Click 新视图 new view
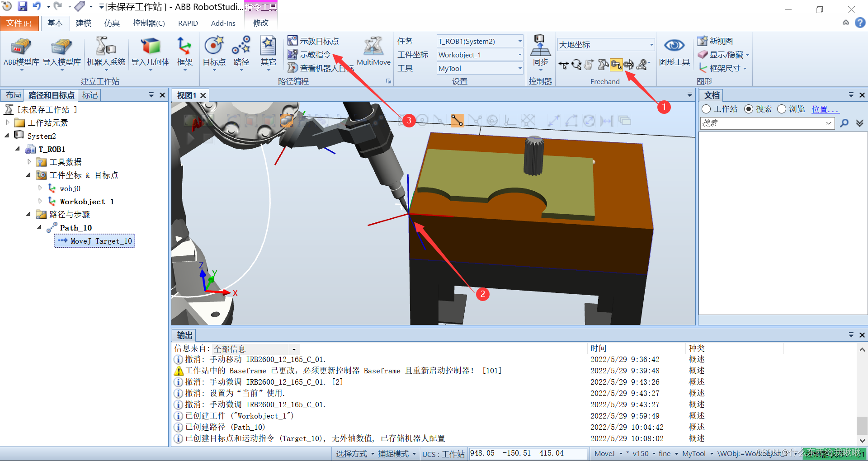The image size is (868, 461). (715, 41)
